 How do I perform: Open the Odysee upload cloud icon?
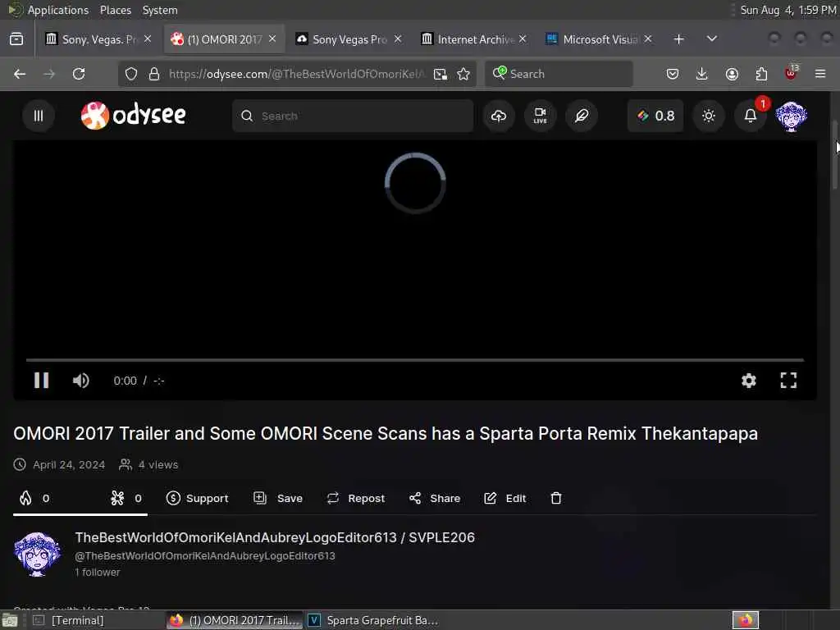tap(498, 116)
